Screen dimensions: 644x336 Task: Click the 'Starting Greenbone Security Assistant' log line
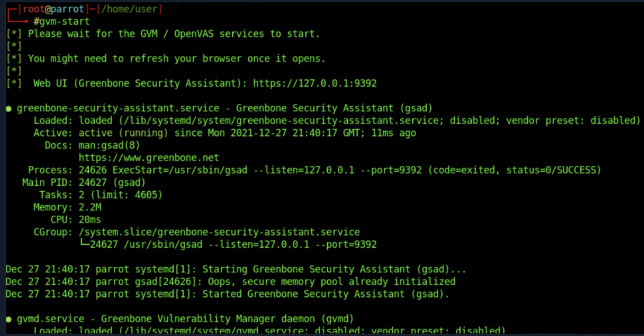(236, 269)
